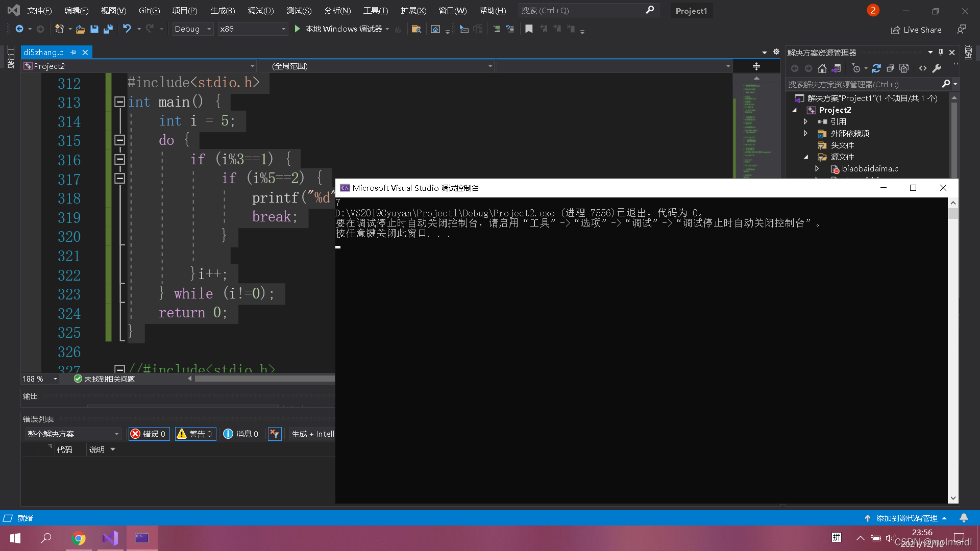Click the uncomment selected lines icon
The width and height of the screenshot is (980, 551).
[x=509, y=29]
